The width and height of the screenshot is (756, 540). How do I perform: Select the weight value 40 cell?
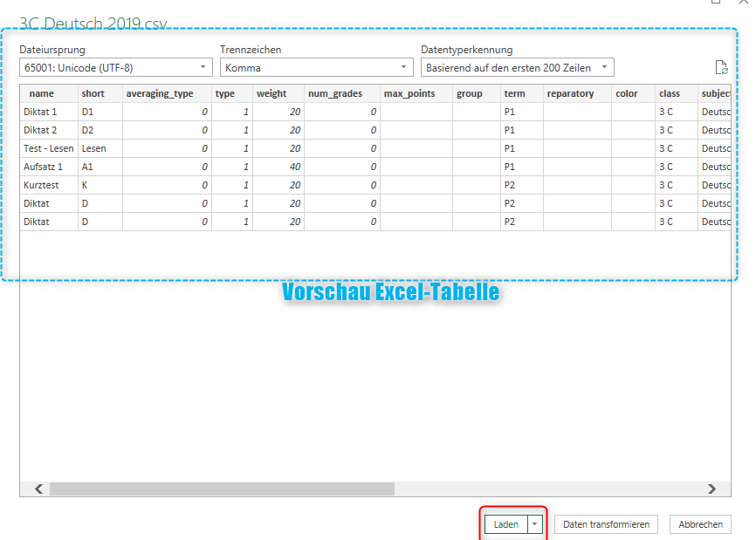click(278, 167)
